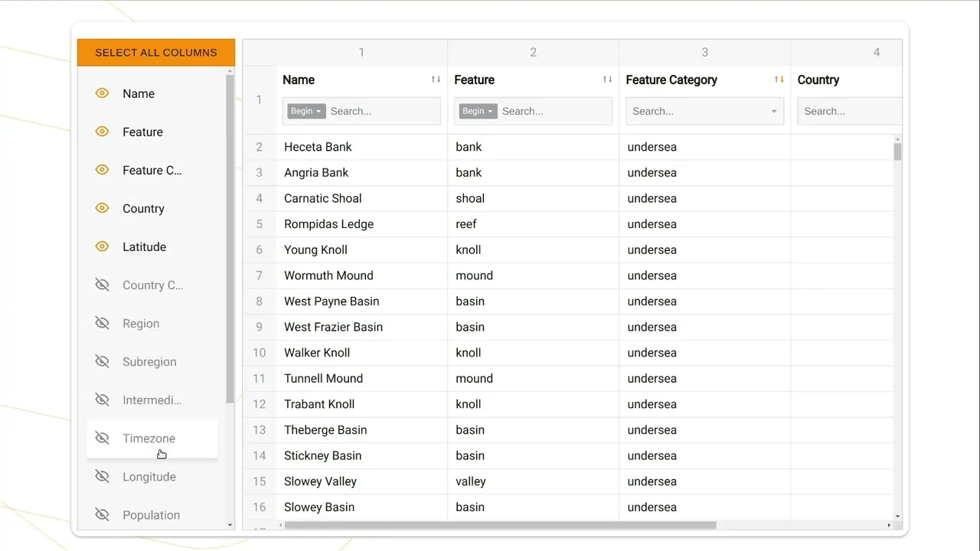
Task: Hide the Latitude column eye icon
Action: (x=102, y=246)
